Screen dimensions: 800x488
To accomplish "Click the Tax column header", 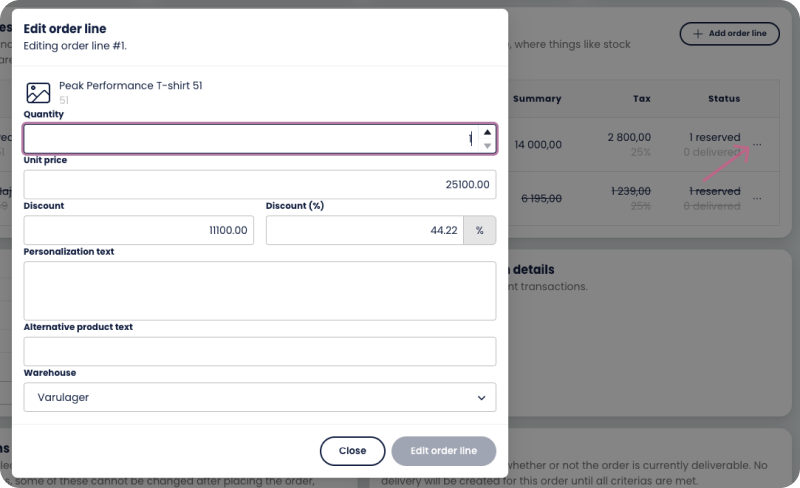I will (642, 99).
